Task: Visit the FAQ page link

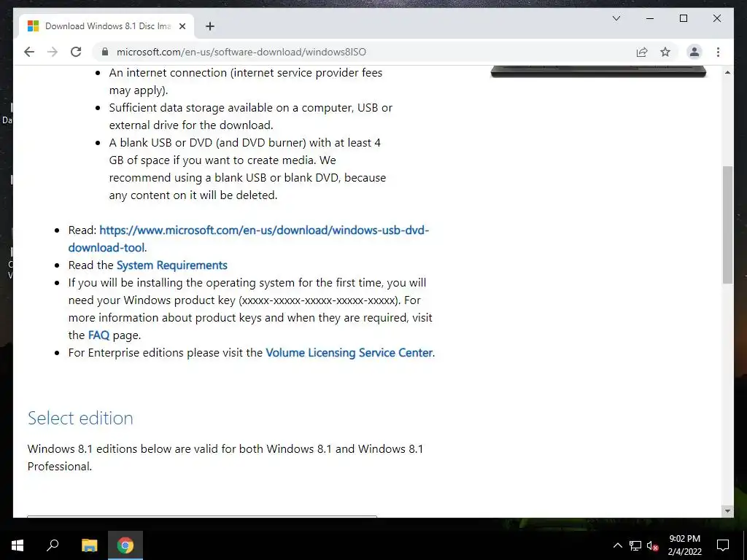Action: coord(98,335)
